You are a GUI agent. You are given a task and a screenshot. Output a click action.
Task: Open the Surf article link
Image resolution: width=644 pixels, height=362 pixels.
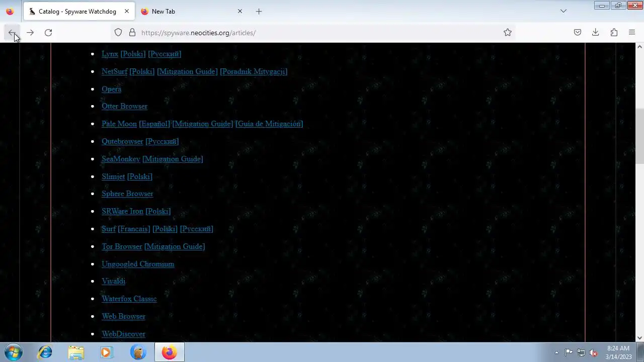click(109, 229)
